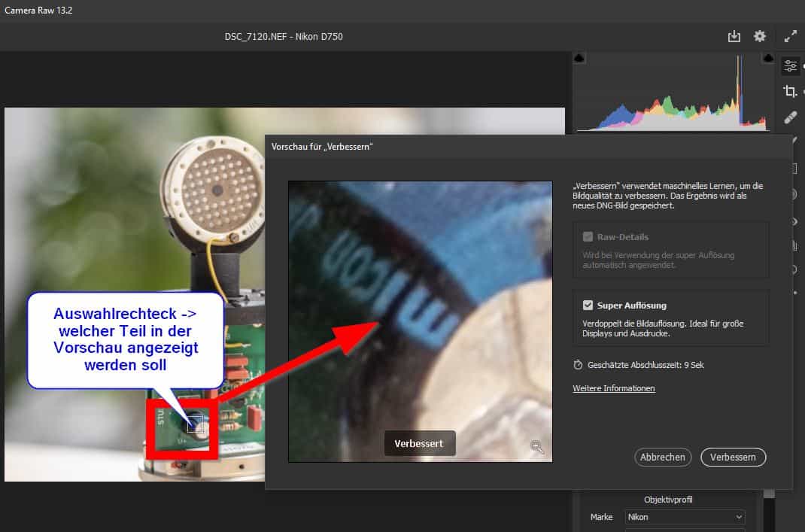Screen dimensions: 805x532
Task: Toggle highlight clipping warning in histogram
Action: click(768, 59)
